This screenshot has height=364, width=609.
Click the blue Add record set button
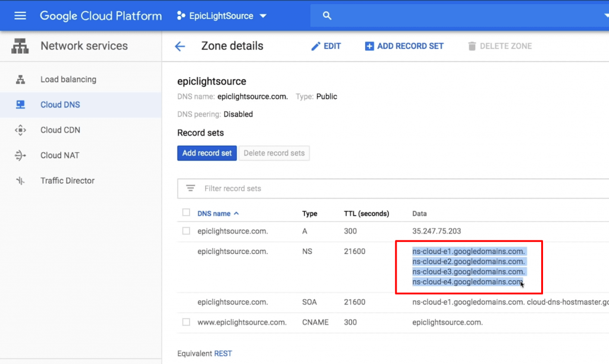click(207, 153)
